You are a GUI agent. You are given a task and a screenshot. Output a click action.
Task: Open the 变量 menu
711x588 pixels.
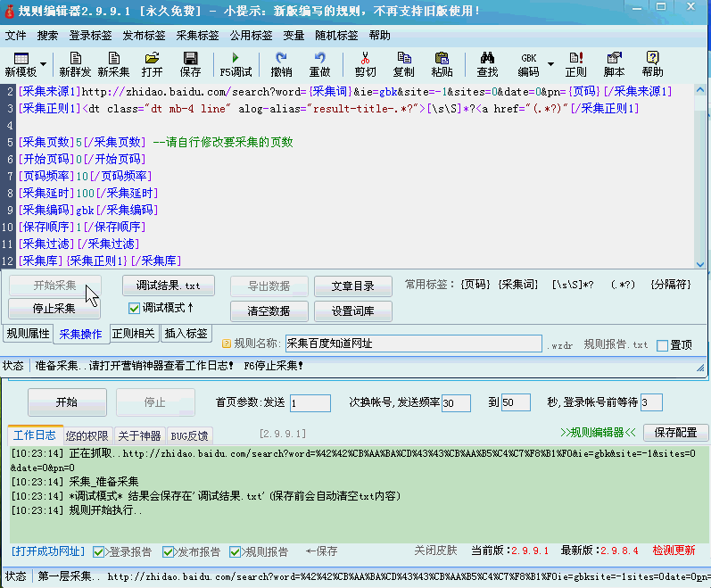[293, 36]
